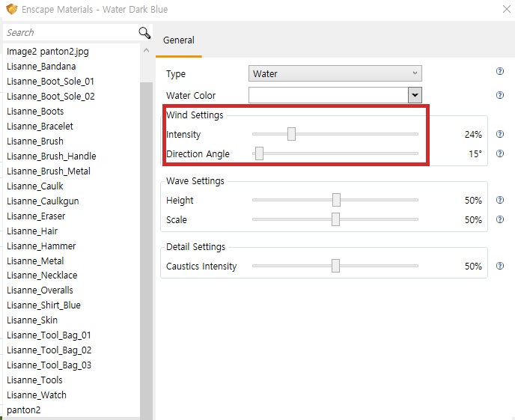The image size is (515, 420).
Task: Expand the Water Color picker arrow
Action: pyautogui.click(x=415, y=95)
